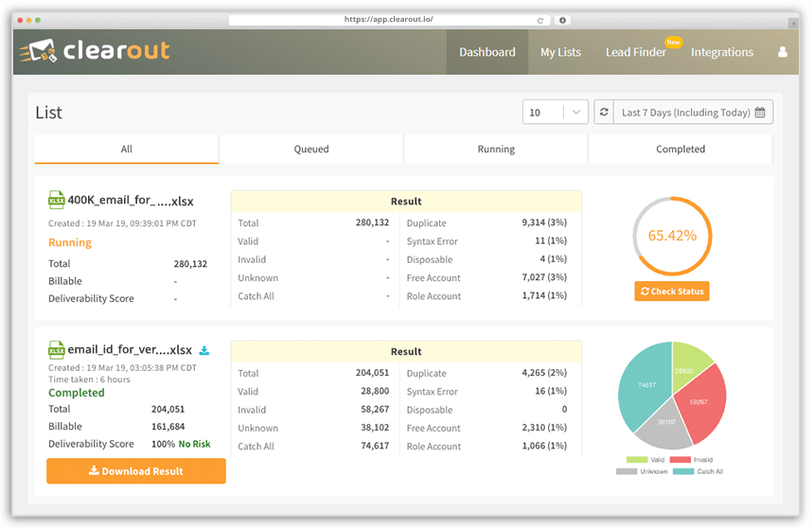The image size is (812, 528).
Task: Click Created 19 Mar 19, 09:39:01 PM timestamp
Action: pyautogui.click(x=122, y=223)
